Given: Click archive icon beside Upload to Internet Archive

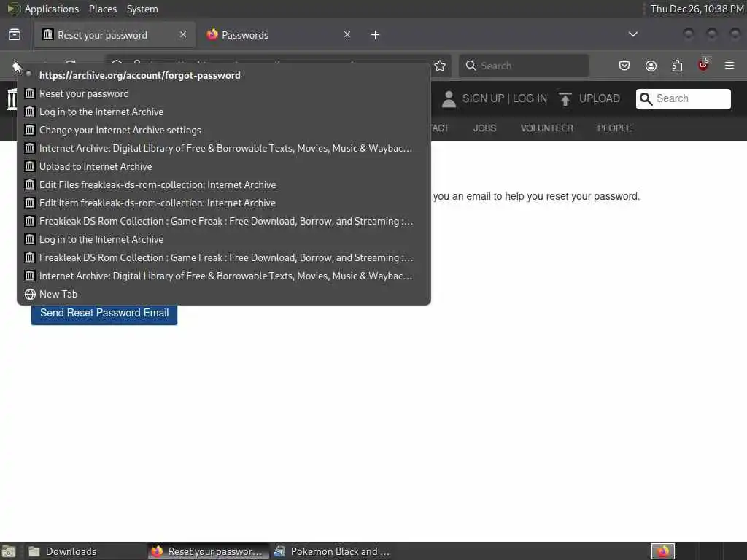Looking at the screenshot, I should point(29,166).
